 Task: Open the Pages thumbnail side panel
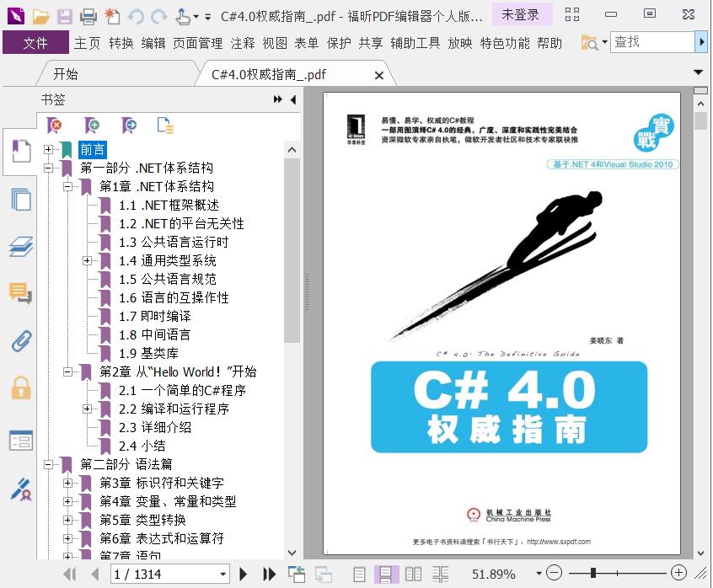coord(21,199)
